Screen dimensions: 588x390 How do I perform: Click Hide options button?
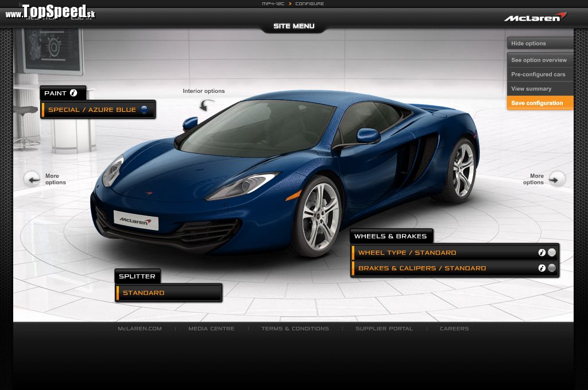point(540,44)
